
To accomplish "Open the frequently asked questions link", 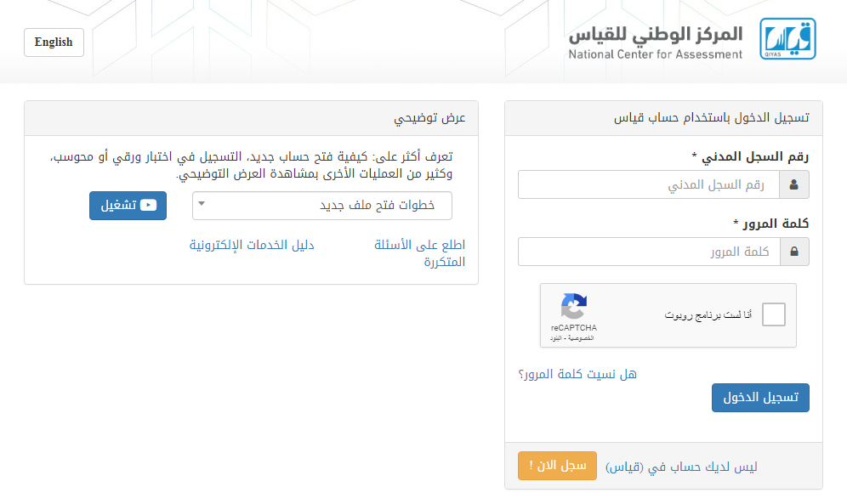I will point(420,253).
